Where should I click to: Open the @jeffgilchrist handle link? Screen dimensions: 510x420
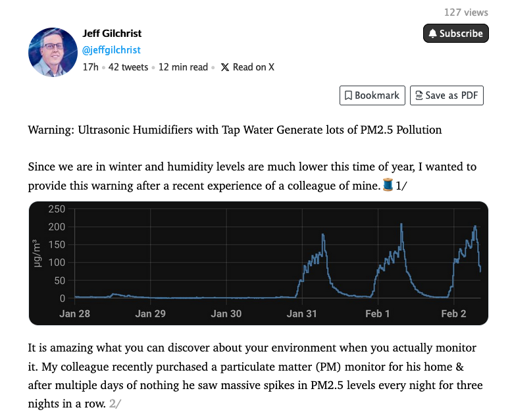pos(111,50)
